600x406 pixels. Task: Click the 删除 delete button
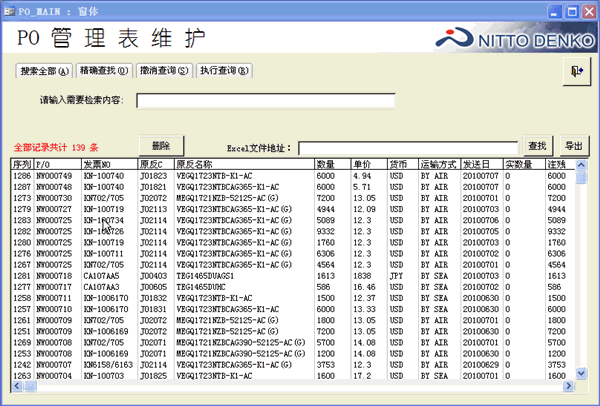tap(161, 146)
